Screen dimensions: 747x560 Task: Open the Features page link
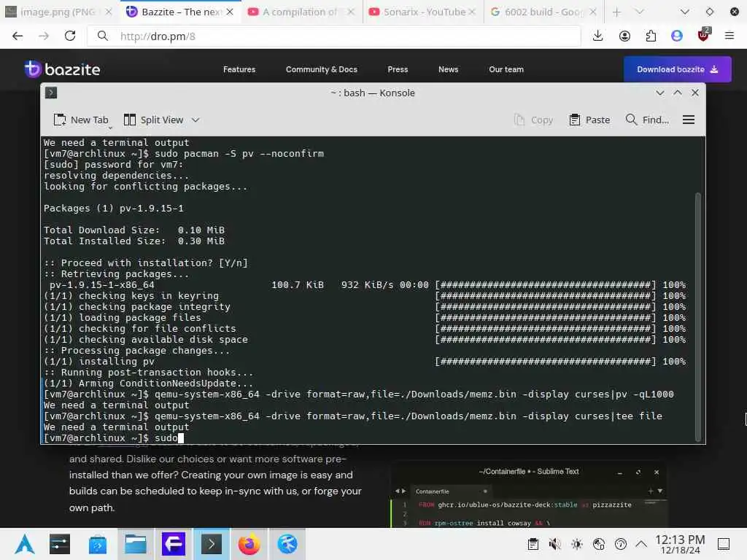coord(239,69)
